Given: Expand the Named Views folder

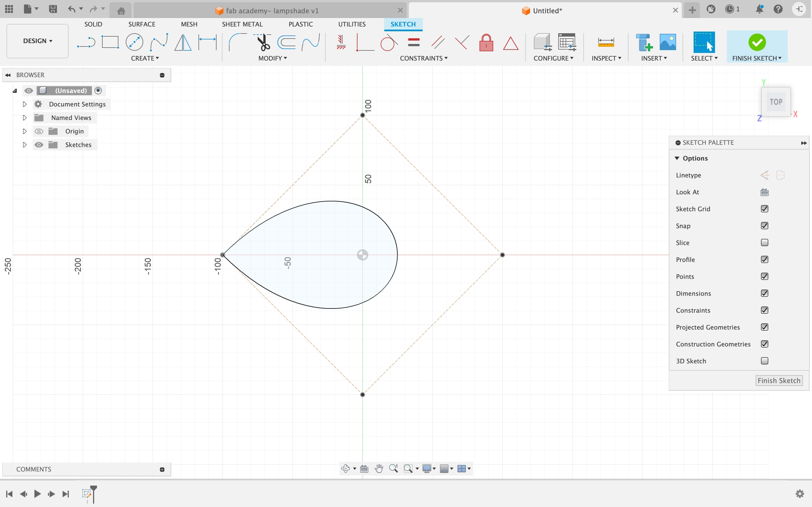Looking at the screenshot, I should [23, 117].
